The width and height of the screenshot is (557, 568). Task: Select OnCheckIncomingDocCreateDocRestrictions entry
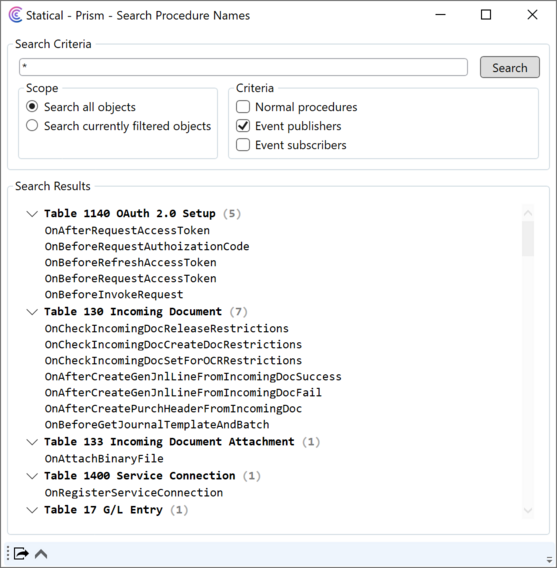point(173,344)
